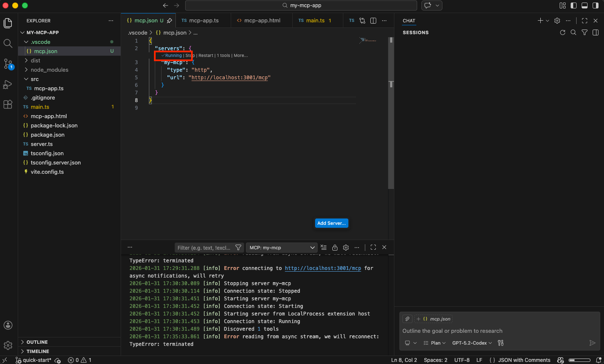Open server.ts in the explorer
The image size is (604, 364).
tap(70, 144)
